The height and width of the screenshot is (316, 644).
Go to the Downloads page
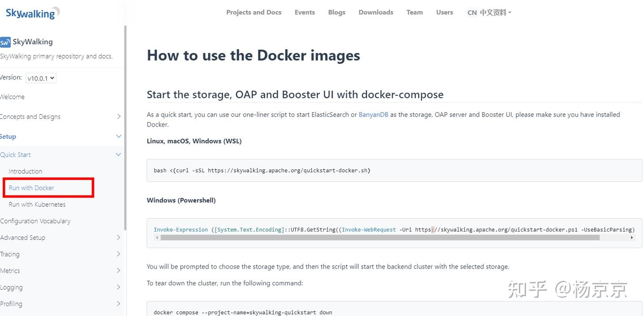[376, 13]
